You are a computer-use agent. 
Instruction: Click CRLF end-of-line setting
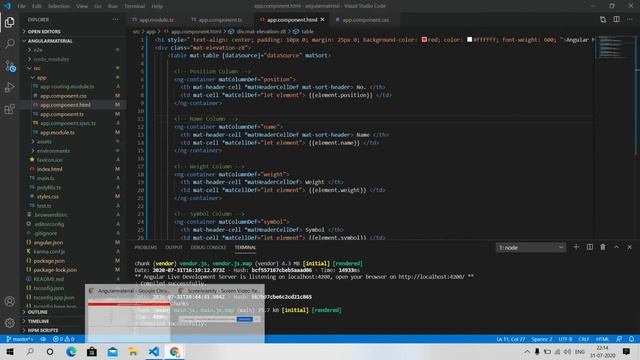(x=584, y=339)
